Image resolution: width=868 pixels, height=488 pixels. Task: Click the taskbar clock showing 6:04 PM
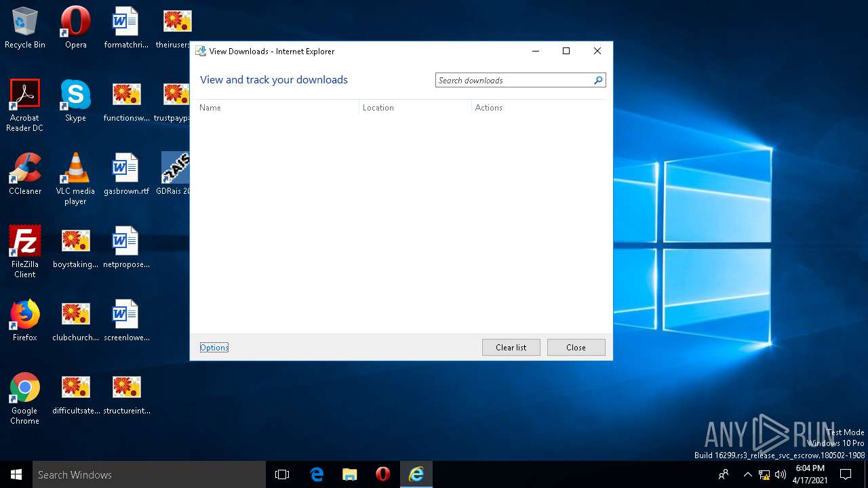tap(810, 474)
